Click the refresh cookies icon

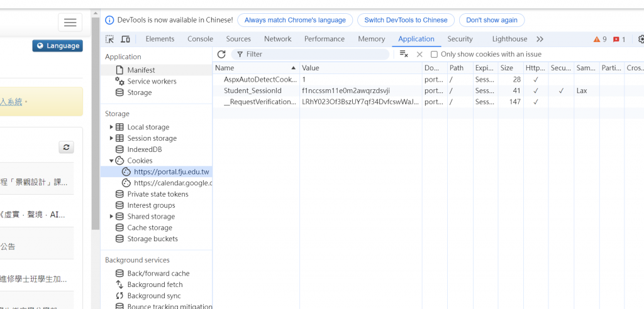[x=221, y=54]
